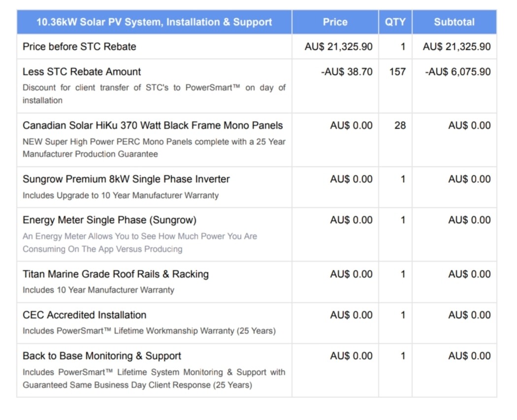Click the quantity '1' in the Sungrow Inverter row
This screenshot has height=420, width=517.
403,179
